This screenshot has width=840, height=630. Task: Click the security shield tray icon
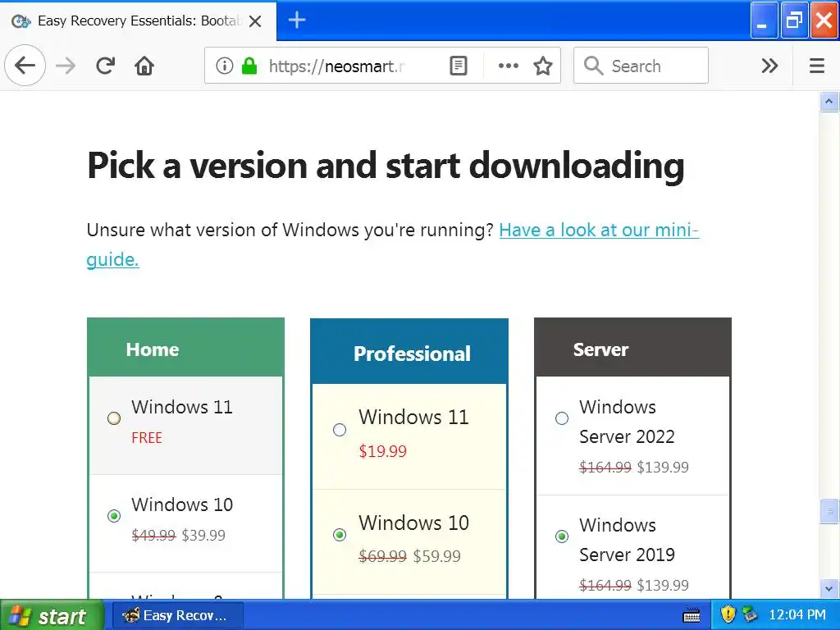coord(728,614)
